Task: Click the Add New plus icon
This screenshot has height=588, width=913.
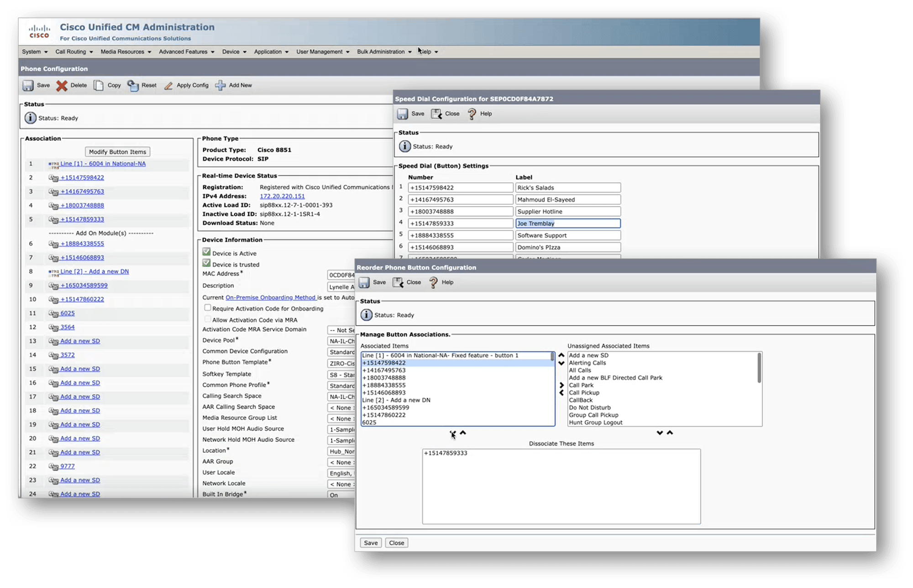Action: click(x=220, y=85)
